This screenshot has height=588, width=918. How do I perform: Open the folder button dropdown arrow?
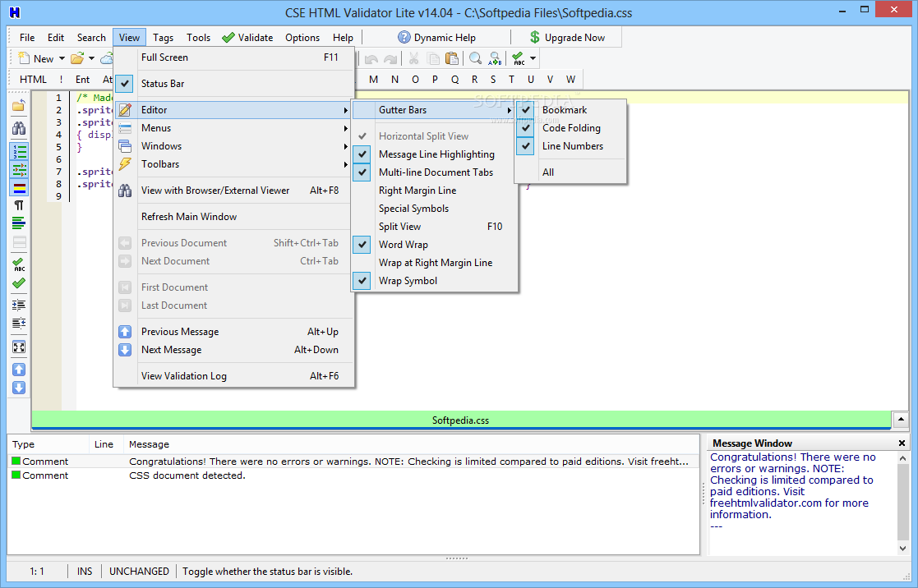pos(91,58)
